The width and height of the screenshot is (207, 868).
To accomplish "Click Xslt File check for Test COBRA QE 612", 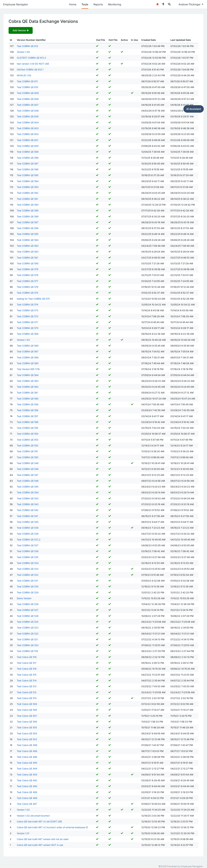I will pyautogui.click(x=110, y=46).
